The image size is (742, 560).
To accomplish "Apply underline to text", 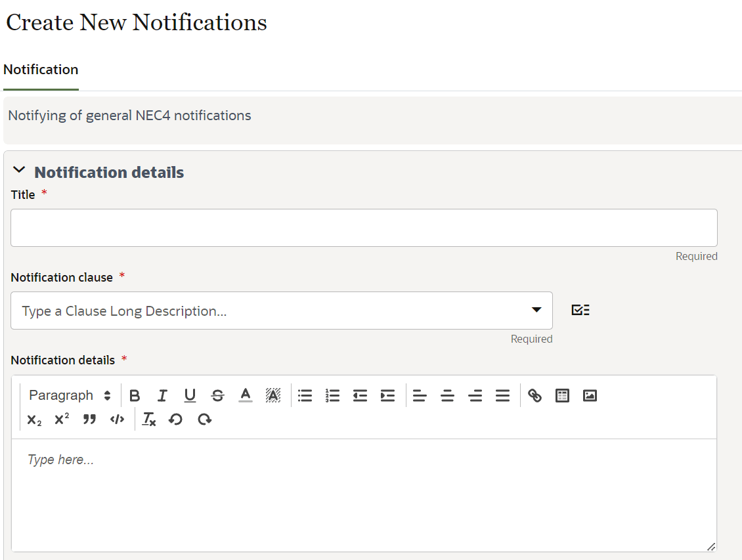I will pos(190,395).
